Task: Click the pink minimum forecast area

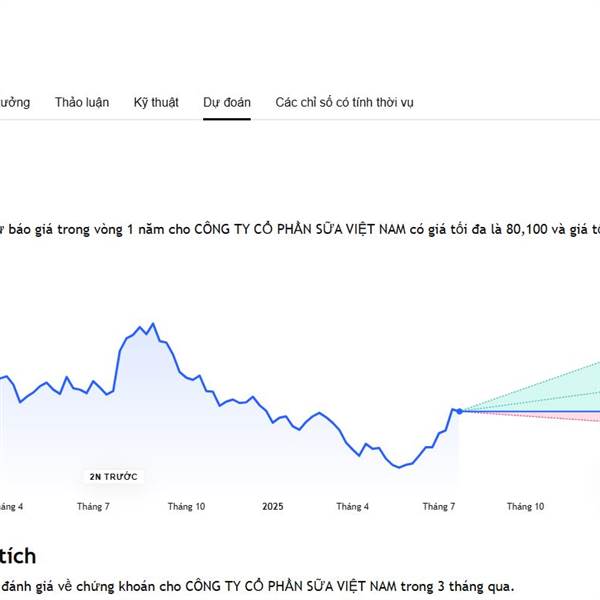Action: [x=590, y=418]
